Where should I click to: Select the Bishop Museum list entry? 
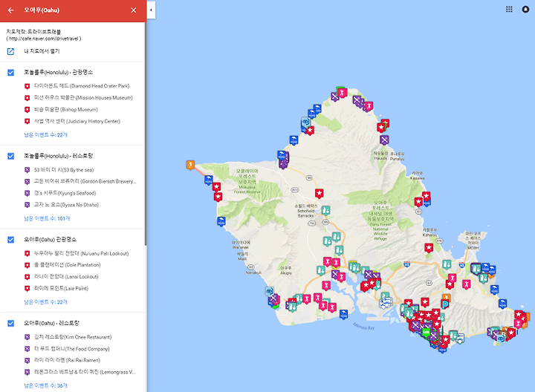pyautogui.click(x=66, y=109)
